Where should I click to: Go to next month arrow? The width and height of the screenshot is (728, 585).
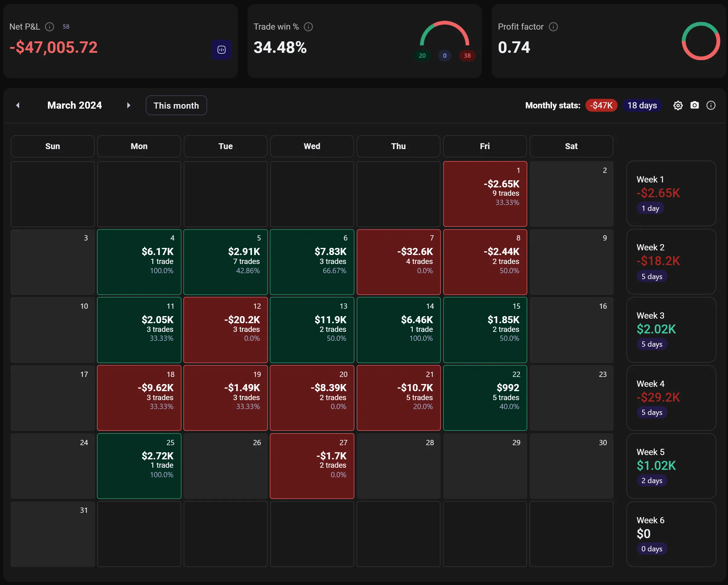coord(128,105)
